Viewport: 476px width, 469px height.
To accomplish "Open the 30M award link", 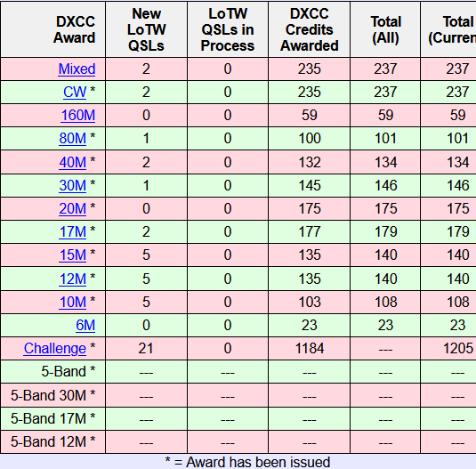I will click(73, 185).
